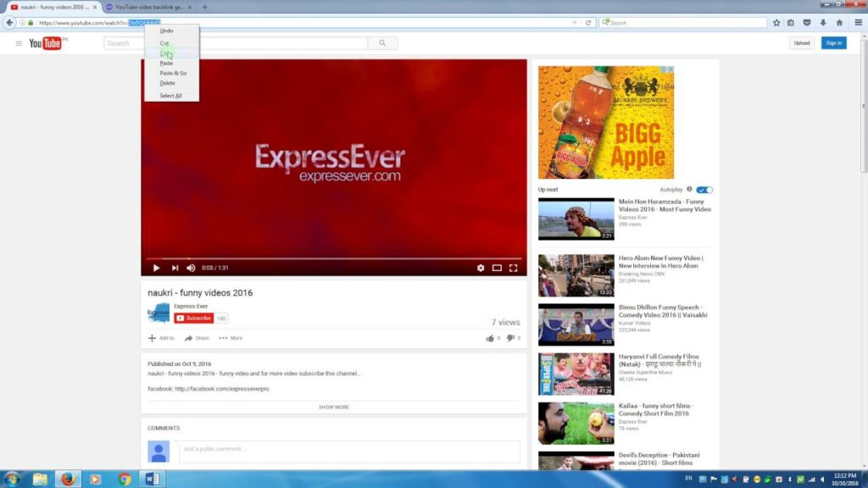This screenshot has height=488, width=868.
Task: Click the YouTube logo
Action: coord(46,43)
